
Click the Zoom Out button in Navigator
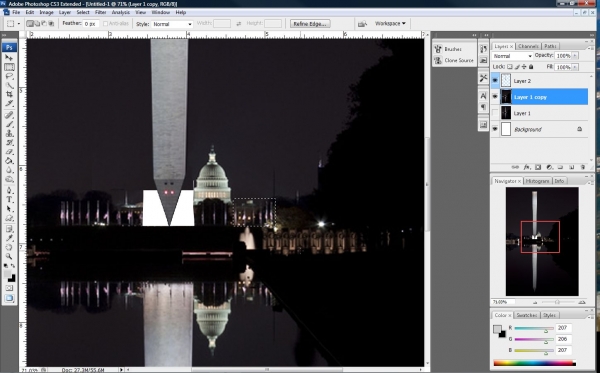[535, 302]
